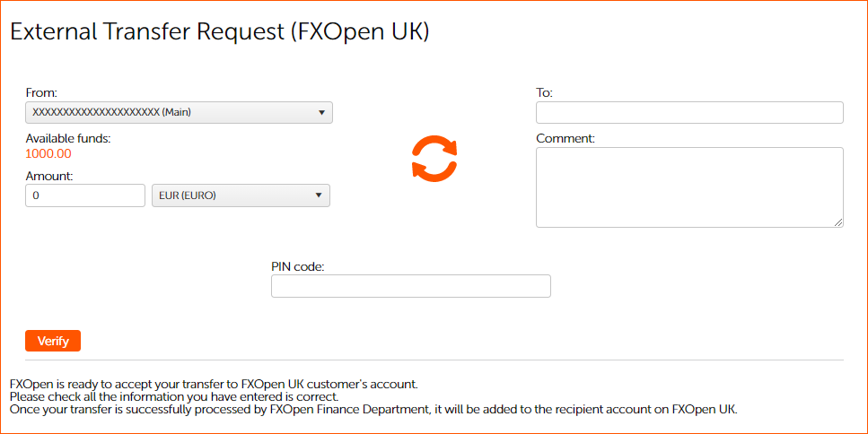This screenshot has height=434, width=868.
Task: Focus the PIN code input field
Action: point(410,286)
